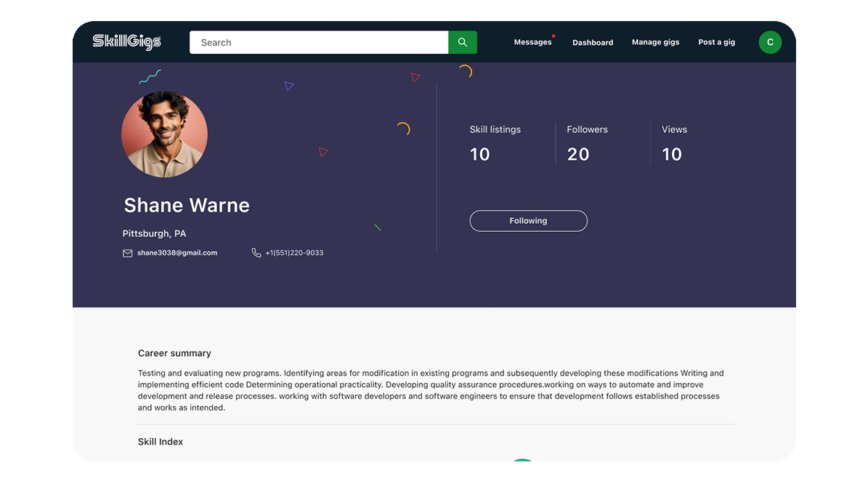Select the Pittsburgh, PA location text

pos(154,234)
